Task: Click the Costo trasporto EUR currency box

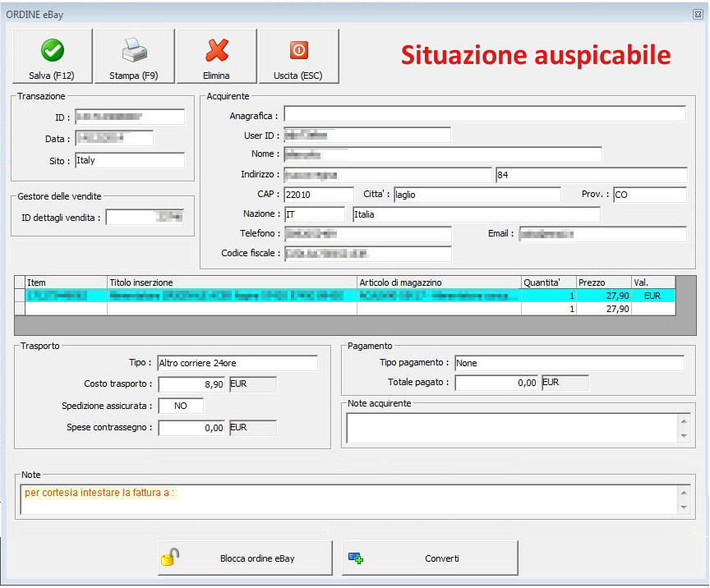Action: tap(253, 384)
